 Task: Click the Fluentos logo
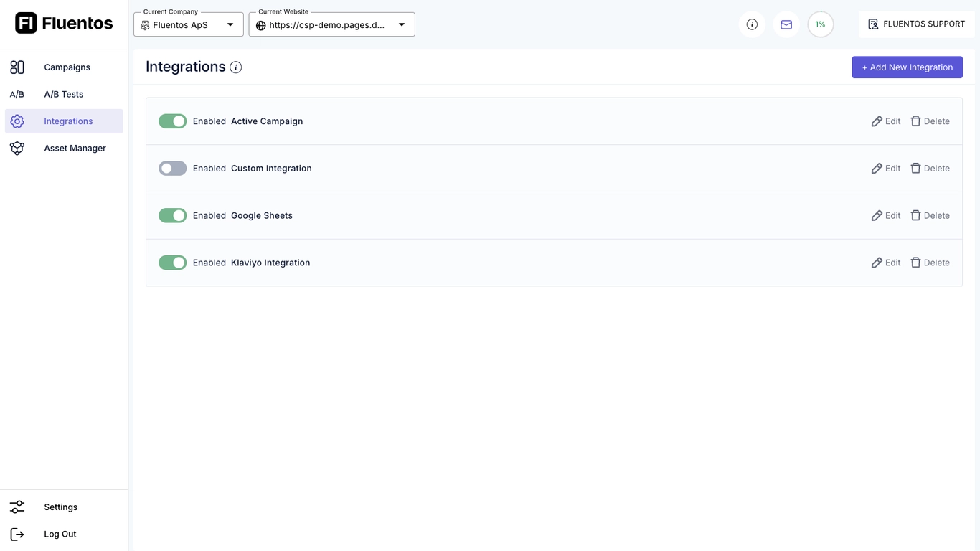(64, 23)
